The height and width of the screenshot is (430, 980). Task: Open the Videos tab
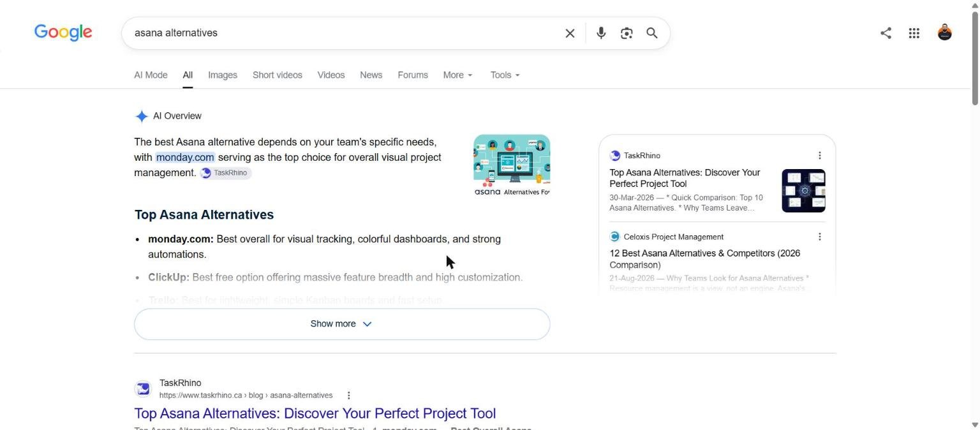(331, 75)
